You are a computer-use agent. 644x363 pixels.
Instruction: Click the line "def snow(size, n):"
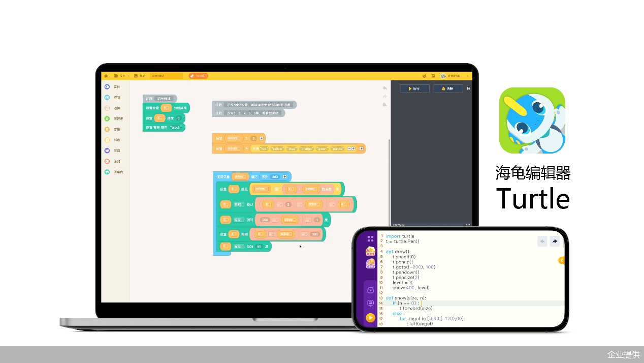(x=406, y=298)
